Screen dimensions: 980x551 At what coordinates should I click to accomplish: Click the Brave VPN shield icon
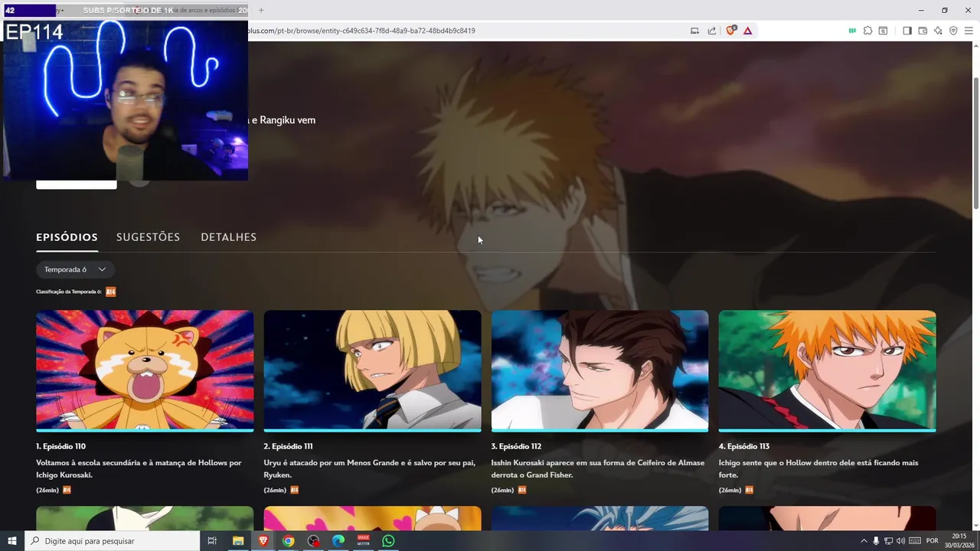click(x=953, y=31)
